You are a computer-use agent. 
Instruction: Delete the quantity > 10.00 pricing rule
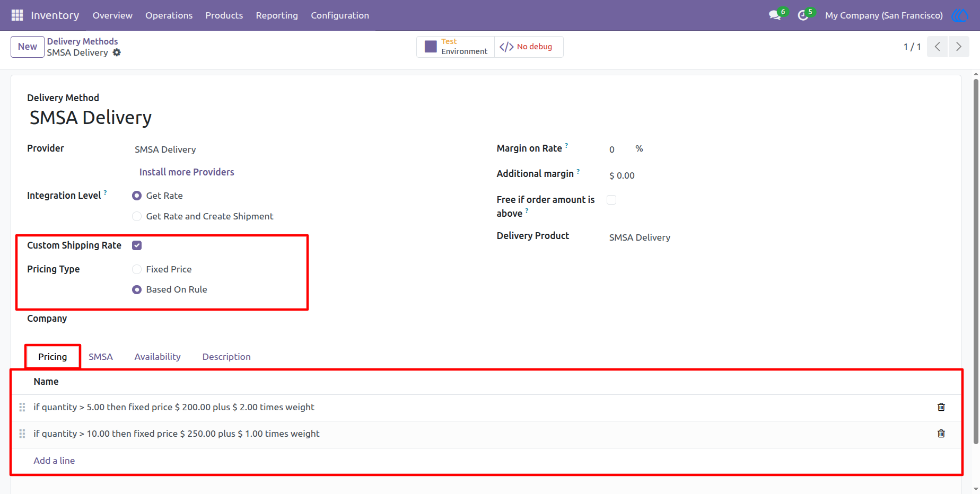tap(941, 434)
